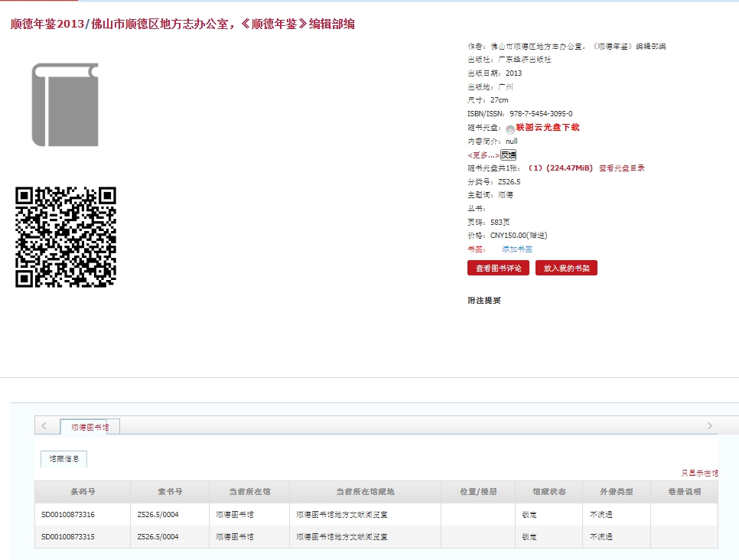This screenshot has height=560, width=739.
Task: Toggle the 只显示在馆 filter
Action: 699,473
